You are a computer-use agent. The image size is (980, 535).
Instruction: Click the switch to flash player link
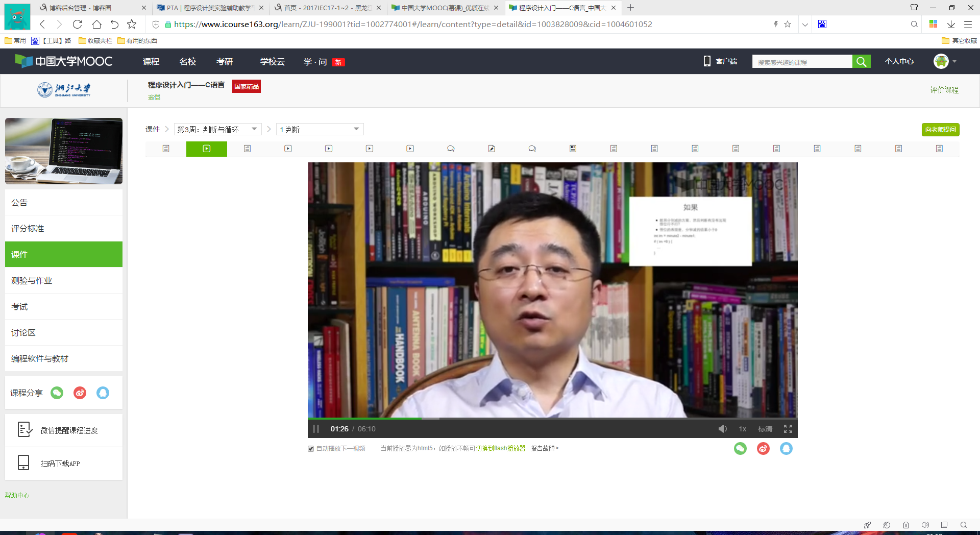[x=500, y=448]
